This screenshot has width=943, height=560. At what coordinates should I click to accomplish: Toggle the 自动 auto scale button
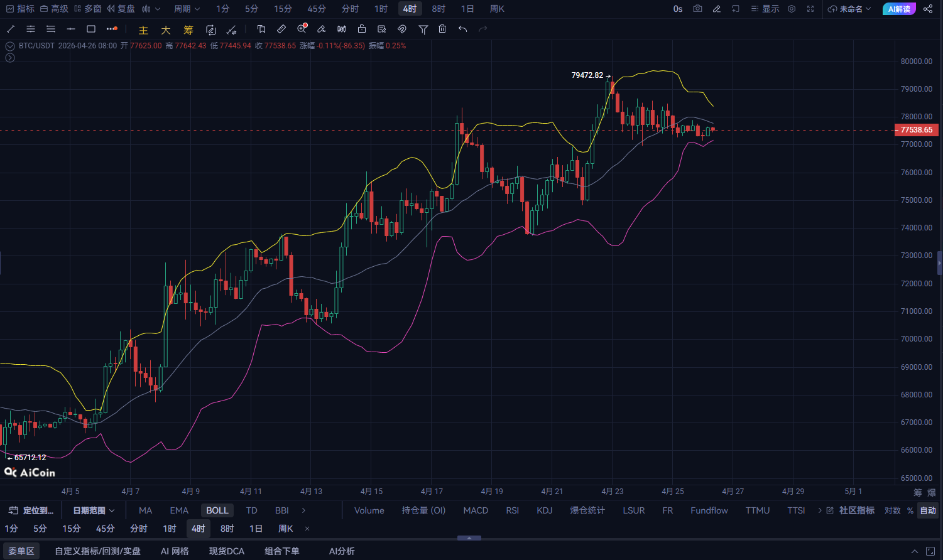tap(928, 510)
